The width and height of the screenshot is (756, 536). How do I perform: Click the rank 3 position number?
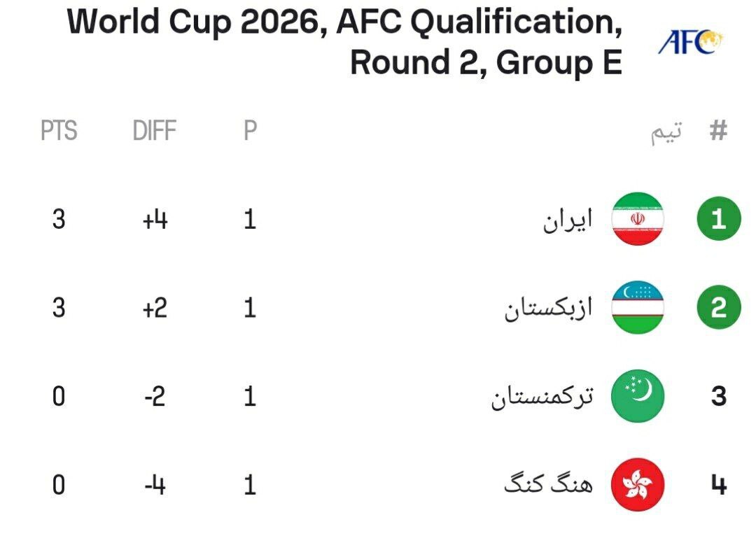(718, 397)
